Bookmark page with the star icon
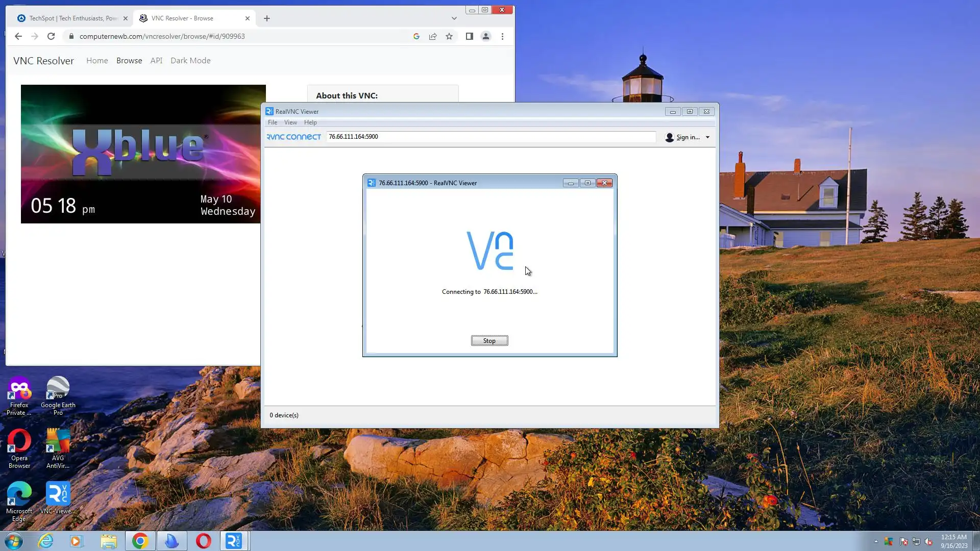This screenshot has width=980, height=551. pos(449,36)
